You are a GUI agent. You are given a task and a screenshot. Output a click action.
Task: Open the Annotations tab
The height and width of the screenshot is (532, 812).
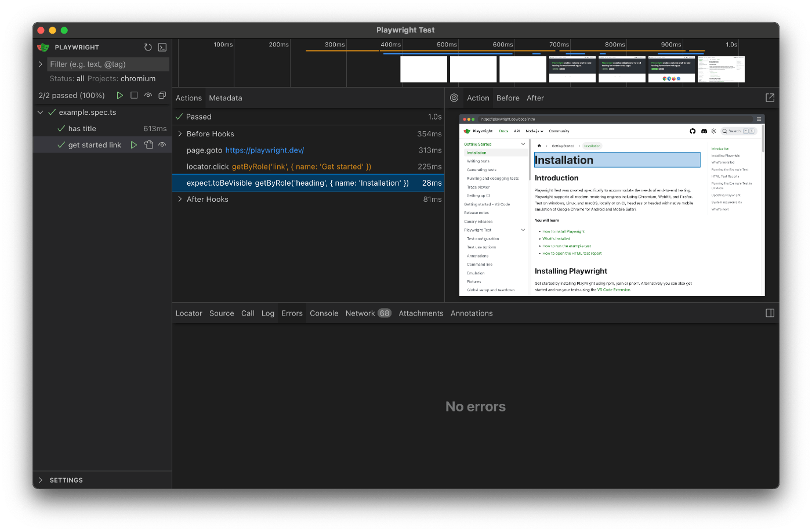pyautogui.click(x=472, y=313)
